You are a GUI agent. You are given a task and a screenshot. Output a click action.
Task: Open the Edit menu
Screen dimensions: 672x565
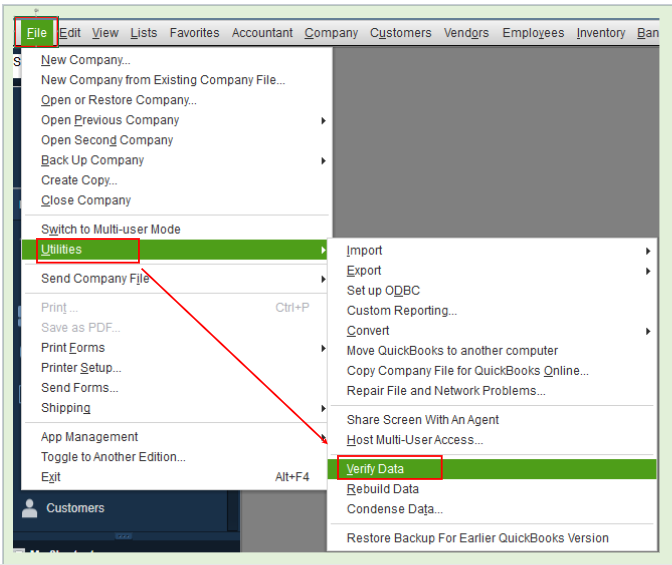[x=70, y=33]
